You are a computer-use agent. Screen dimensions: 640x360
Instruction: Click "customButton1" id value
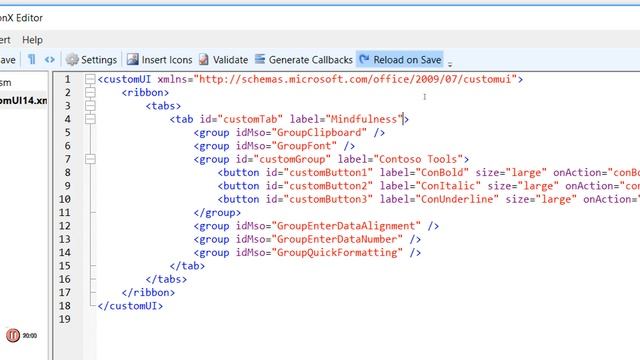(328, 173)
